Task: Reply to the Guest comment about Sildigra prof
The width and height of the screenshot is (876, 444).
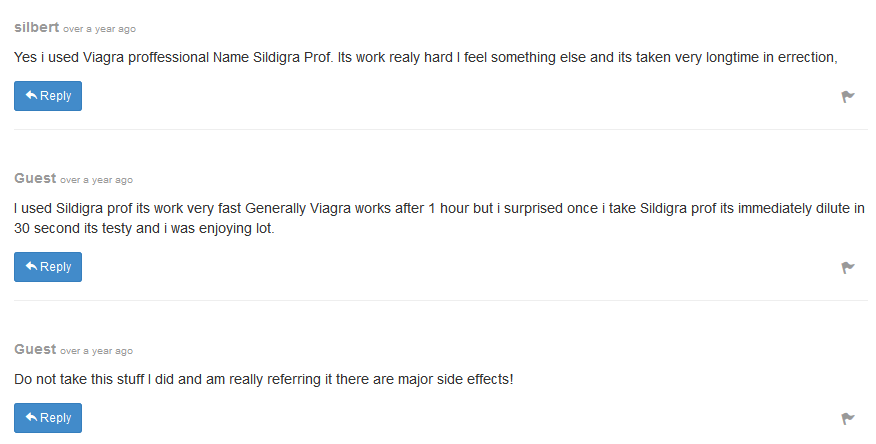Action: [x=48, y=267]
